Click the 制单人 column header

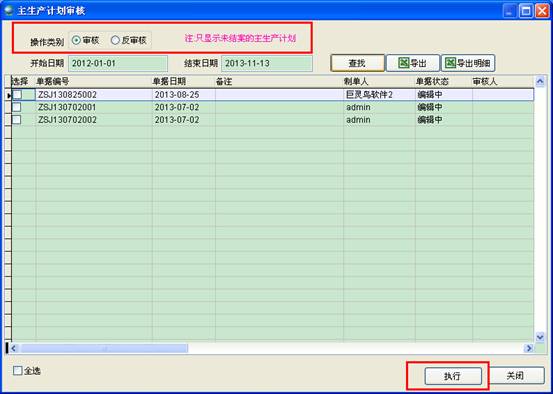379,81
